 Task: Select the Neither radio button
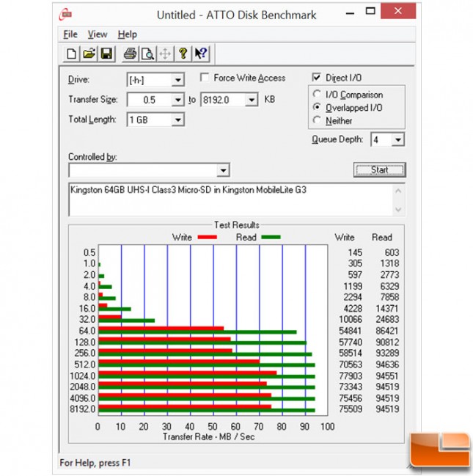click(x=317, y=120)
